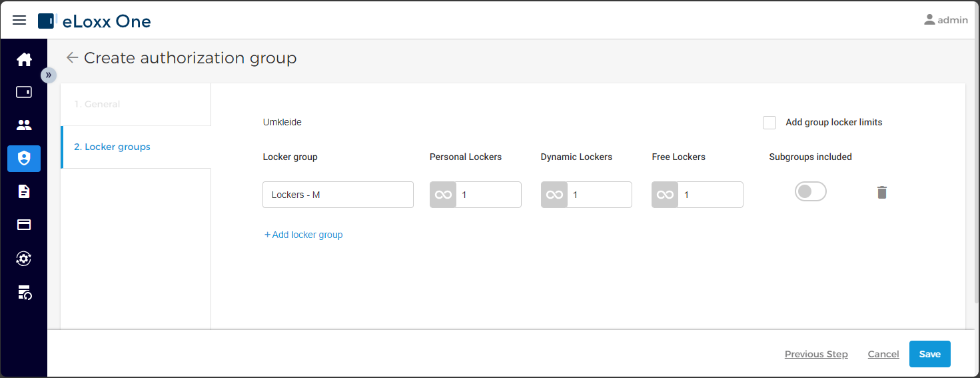980x378 pixels.
Task: Open the settings gear sidebar icon
Action: [x=24, y=259]
